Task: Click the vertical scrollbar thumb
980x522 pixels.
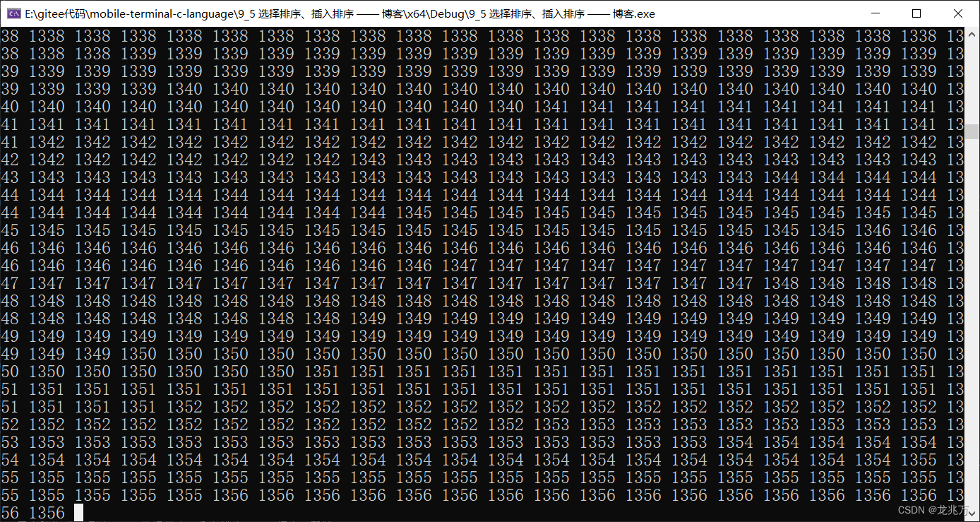Action: click(x=973, y=132)
